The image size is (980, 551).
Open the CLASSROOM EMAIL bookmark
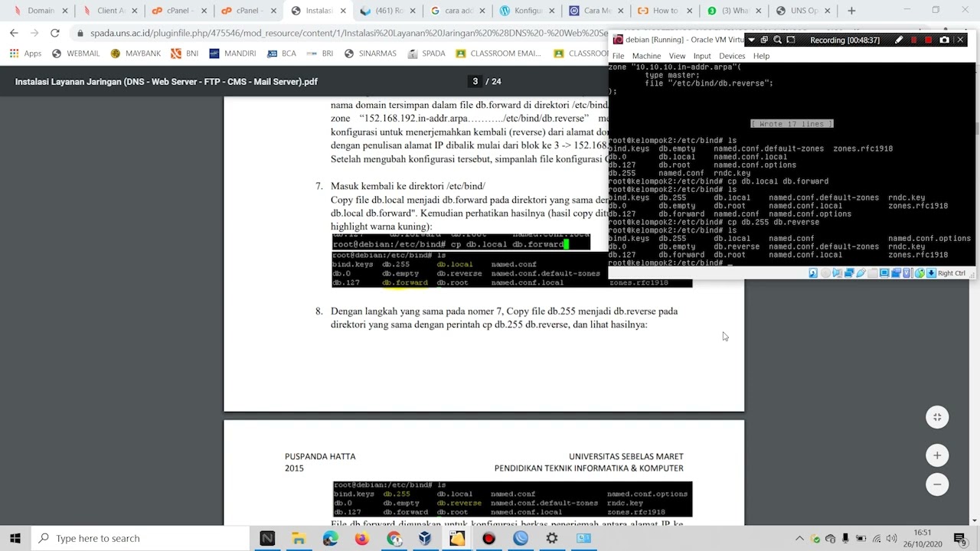coord(498,54)
